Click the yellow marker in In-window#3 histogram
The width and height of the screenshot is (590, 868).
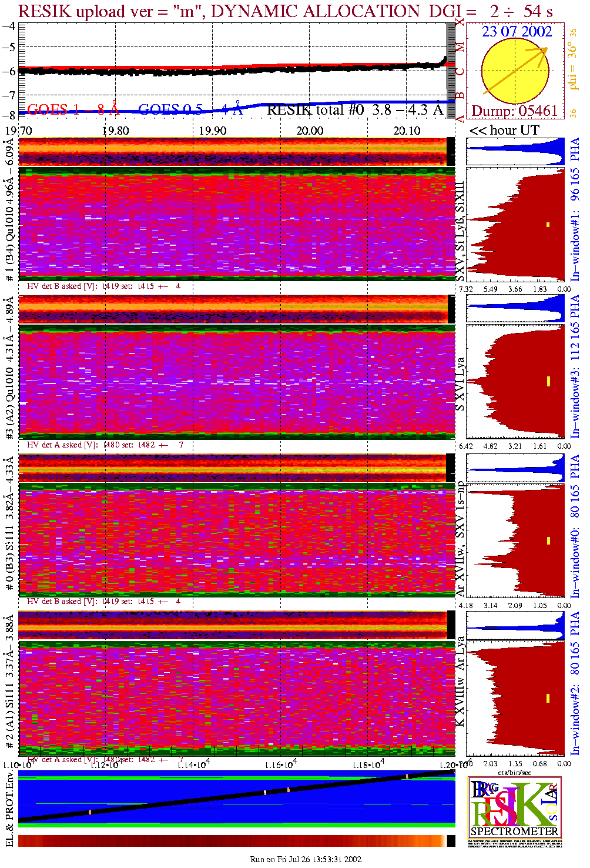548,381
